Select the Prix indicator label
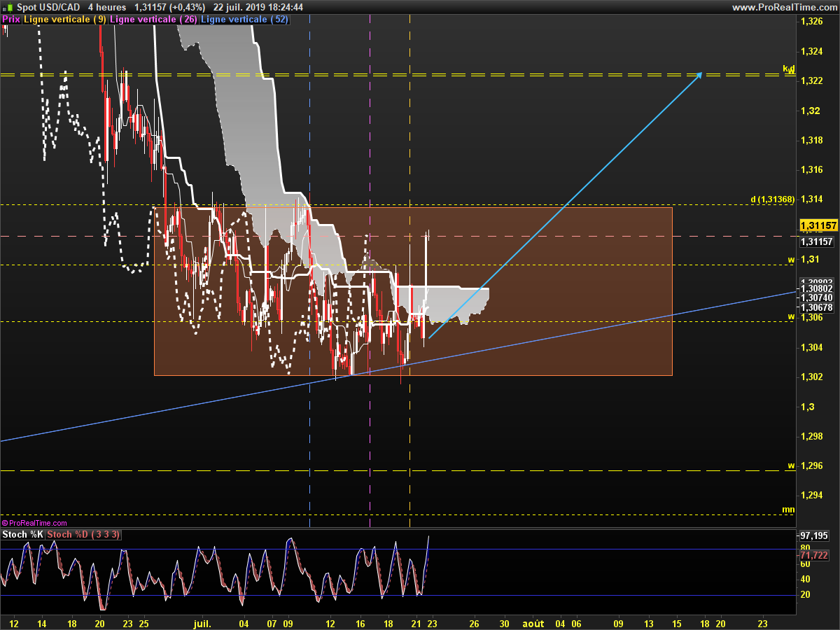 pos(11,20)
